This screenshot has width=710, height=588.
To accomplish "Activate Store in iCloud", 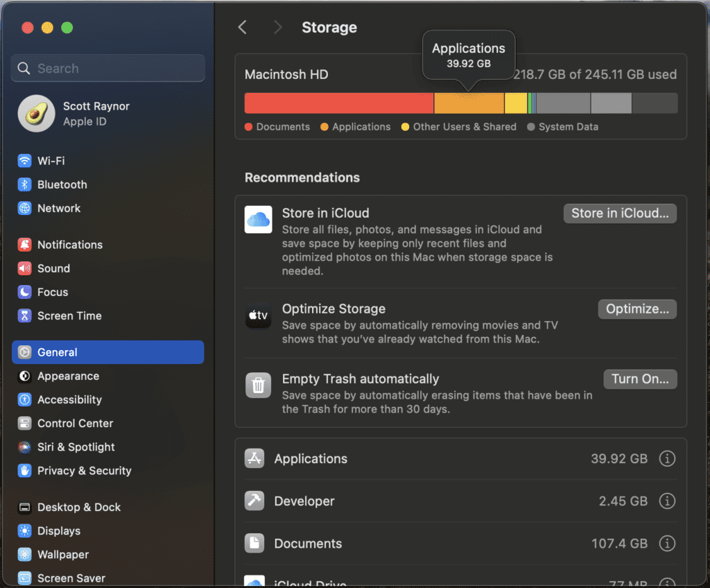I will 619,213.
